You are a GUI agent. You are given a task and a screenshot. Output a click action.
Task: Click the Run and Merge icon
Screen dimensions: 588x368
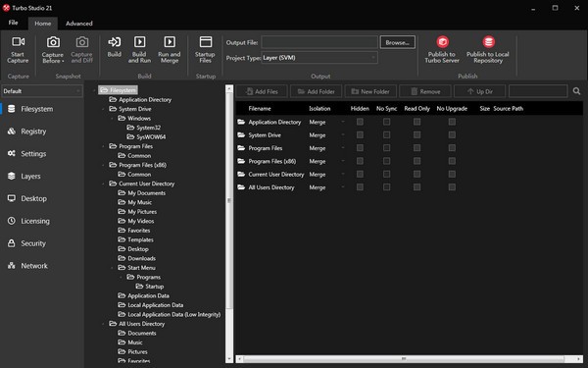tap(170, 41)
